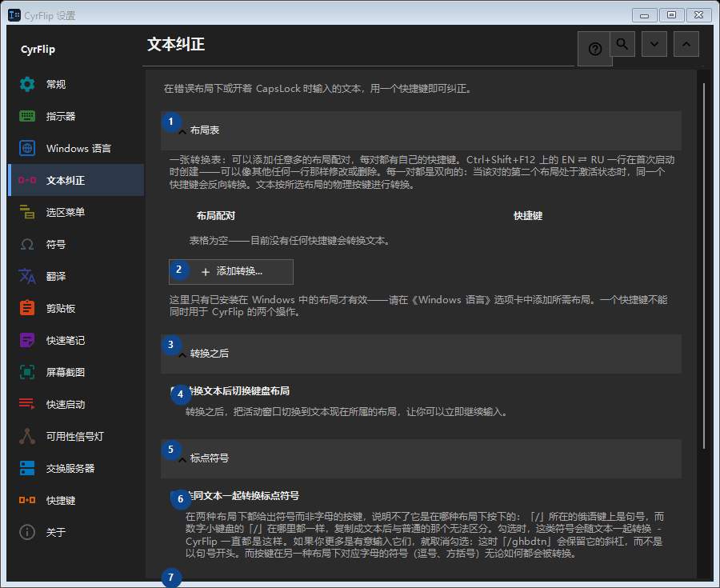The height and width of the screenshot is (588, 720).
Task: Click the 快速笔记 note icon
Action: coord(27,340)
